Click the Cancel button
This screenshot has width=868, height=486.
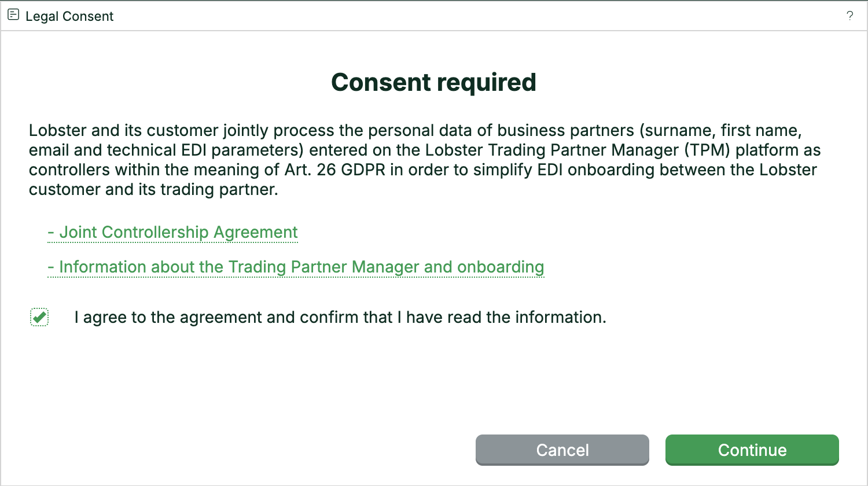click(x=562, y=450)
